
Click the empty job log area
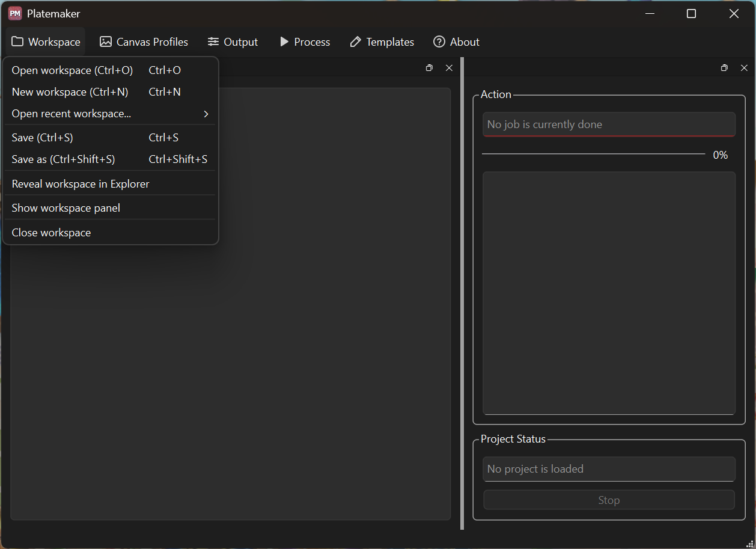click(x=609, y=293)
